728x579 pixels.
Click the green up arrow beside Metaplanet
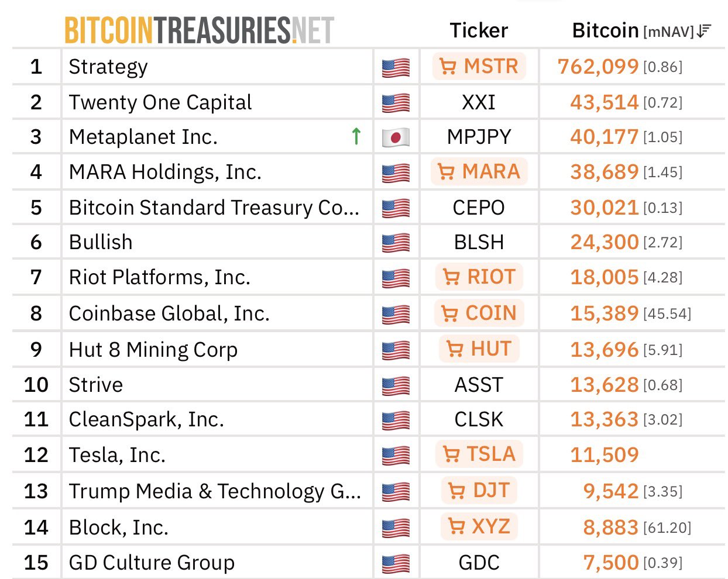[x=355, y=137]
